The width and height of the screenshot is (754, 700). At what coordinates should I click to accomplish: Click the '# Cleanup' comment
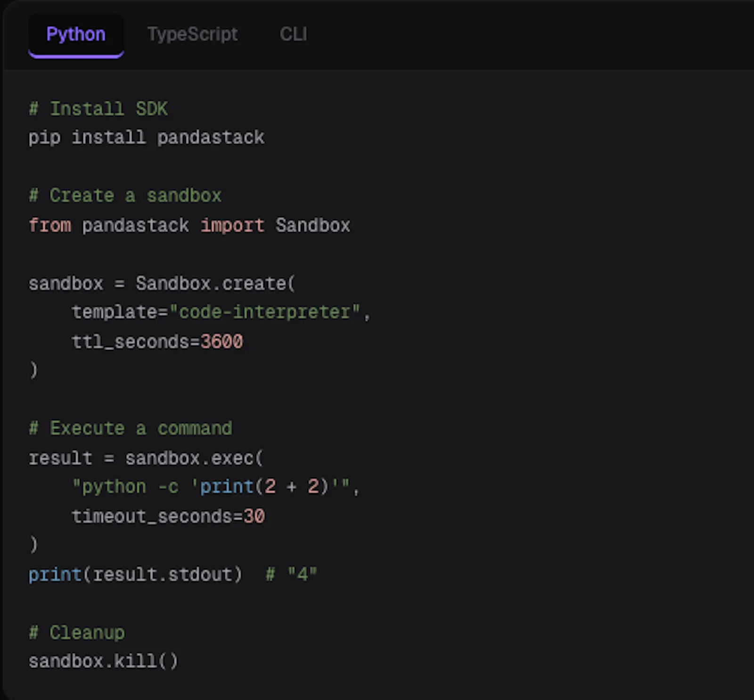point(77,633)
